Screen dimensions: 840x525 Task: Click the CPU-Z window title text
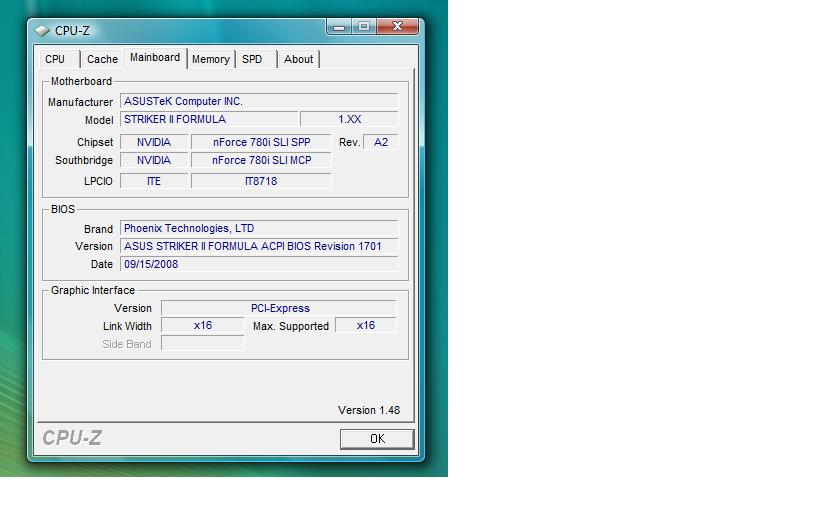click(x=72, y=31)
